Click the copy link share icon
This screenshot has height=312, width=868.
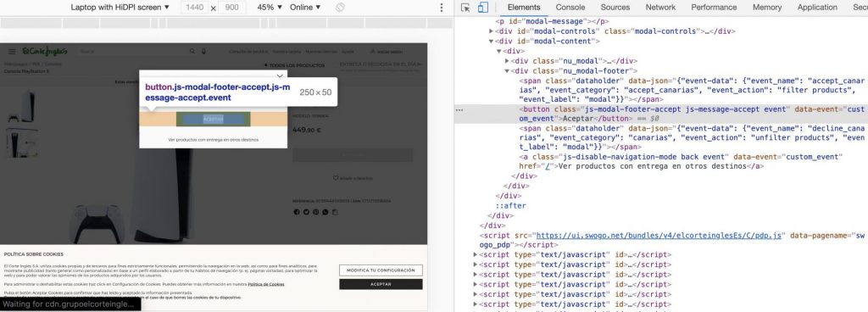(x=334, y=212)
